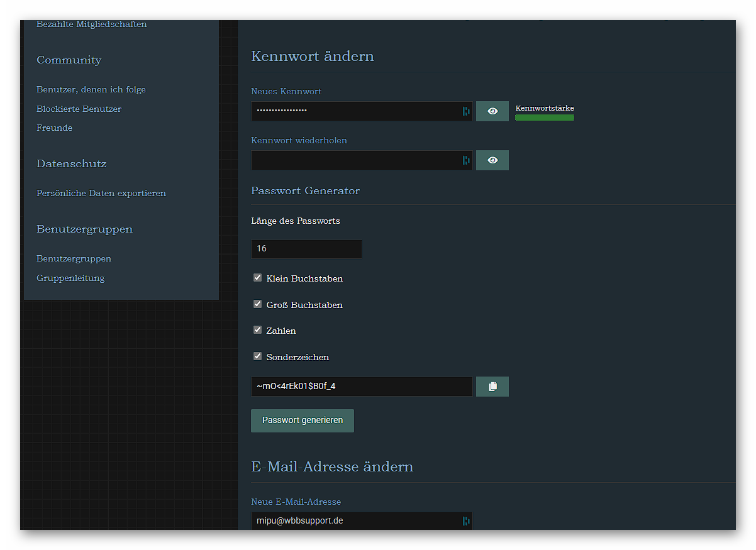Click password manager icon in Neues Kennwort field
756x550 pixels.
point(466,111)
